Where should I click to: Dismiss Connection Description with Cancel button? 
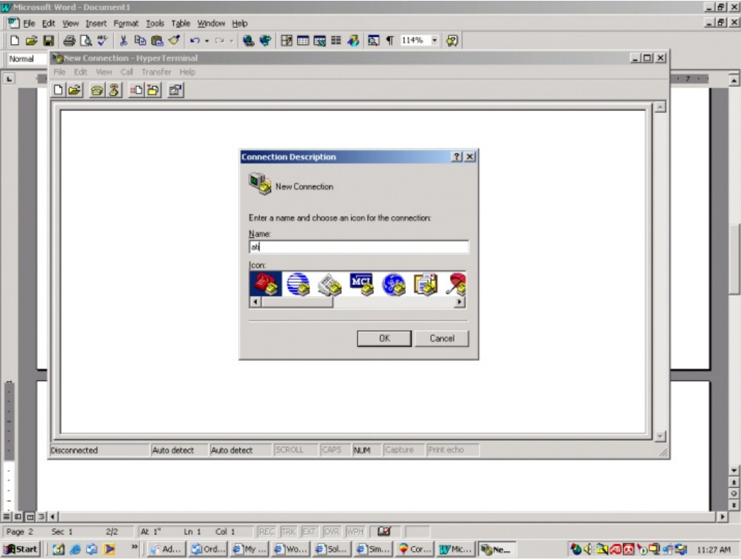point(442,338)
